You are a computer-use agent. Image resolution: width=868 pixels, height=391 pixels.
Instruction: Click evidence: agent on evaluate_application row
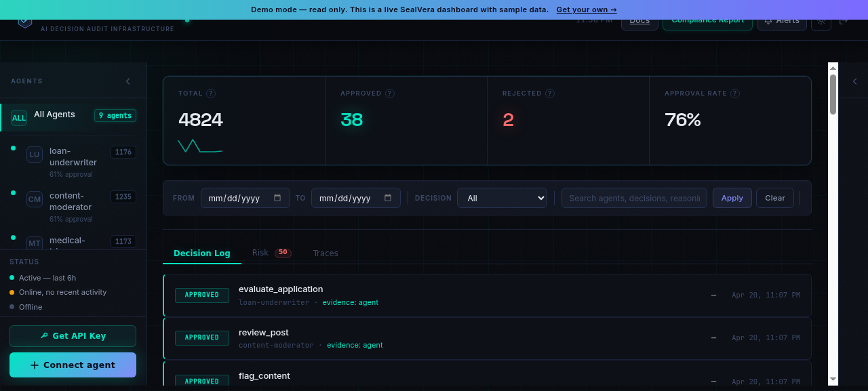click(351, 302)
